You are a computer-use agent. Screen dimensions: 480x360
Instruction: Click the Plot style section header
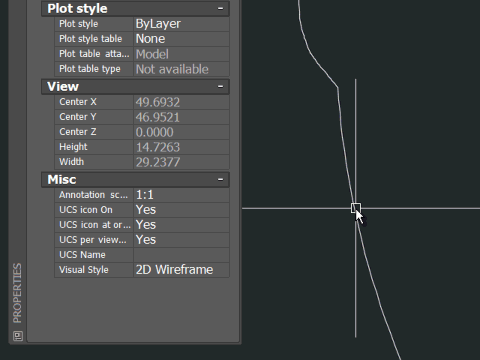point(135,9)
